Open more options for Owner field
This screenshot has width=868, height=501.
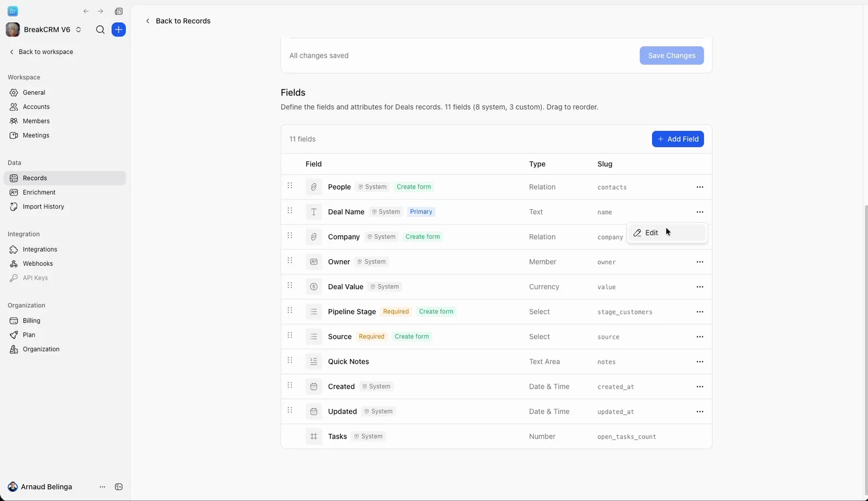click(700, 262)
